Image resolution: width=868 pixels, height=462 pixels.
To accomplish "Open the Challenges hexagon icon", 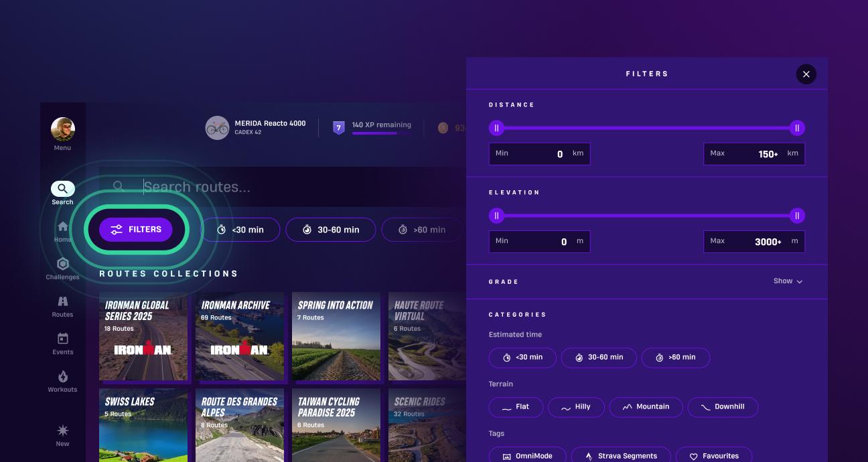I will coord(62,265).
